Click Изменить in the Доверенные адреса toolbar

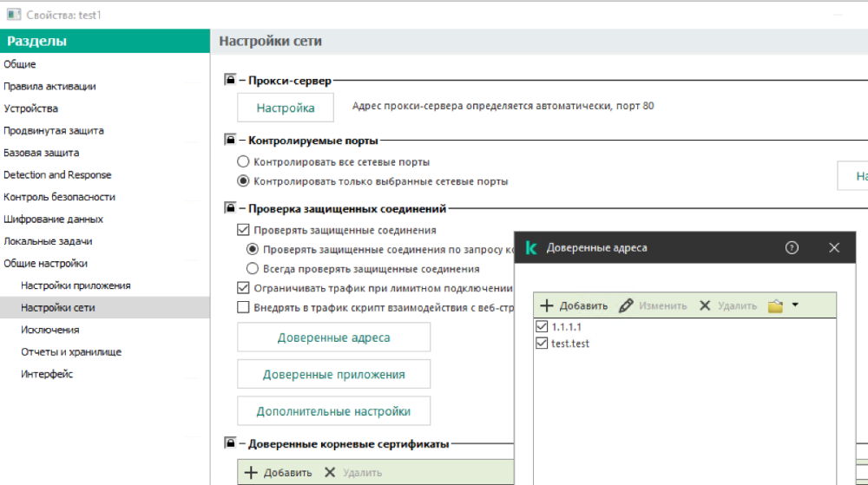tap(654, 305)
